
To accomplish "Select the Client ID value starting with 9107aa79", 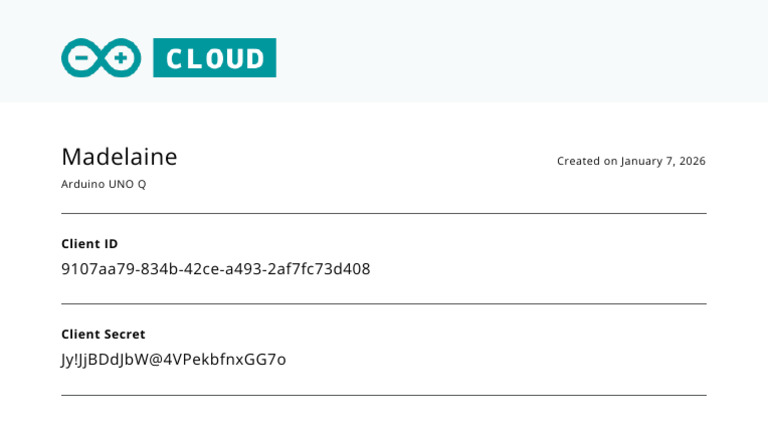I will pos(216,269).
